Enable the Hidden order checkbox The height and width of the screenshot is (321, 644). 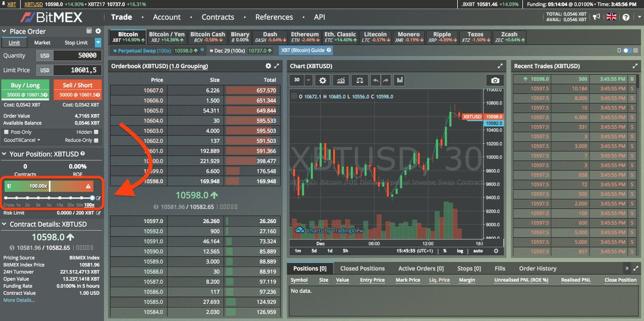(x=97, y=132)
